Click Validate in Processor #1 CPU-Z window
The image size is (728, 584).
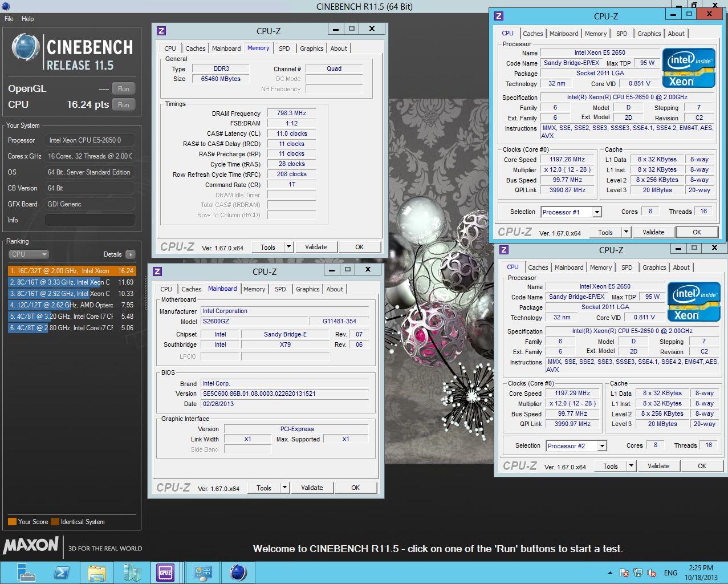[653, 232]
